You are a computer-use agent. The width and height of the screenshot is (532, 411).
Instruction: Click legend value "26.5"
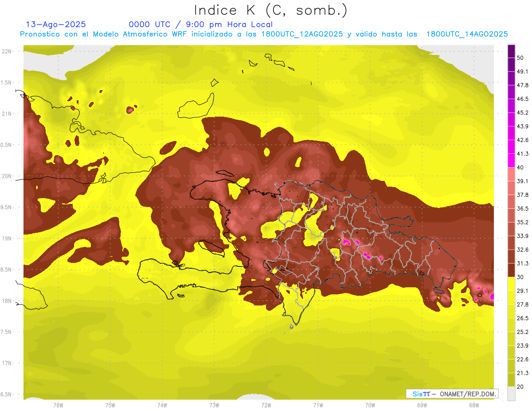click(x=523, y=318)
